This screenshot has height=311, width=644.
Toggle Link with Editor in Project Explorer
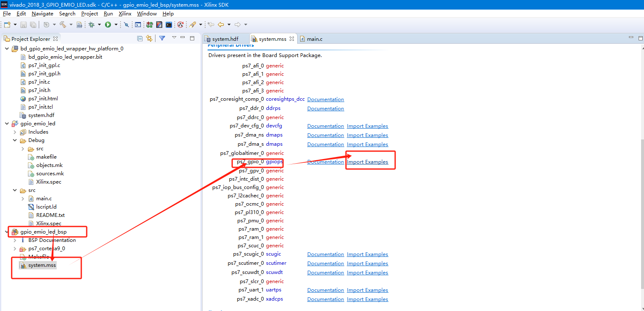point(149,39)
